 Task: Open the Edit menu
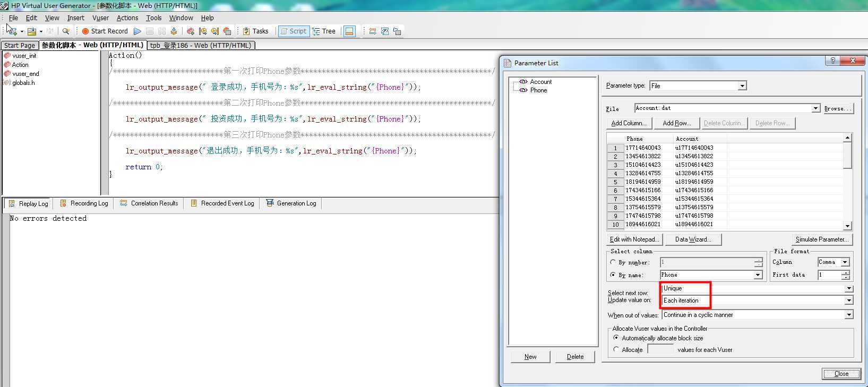pyautogui.click(x=31, y=18)
